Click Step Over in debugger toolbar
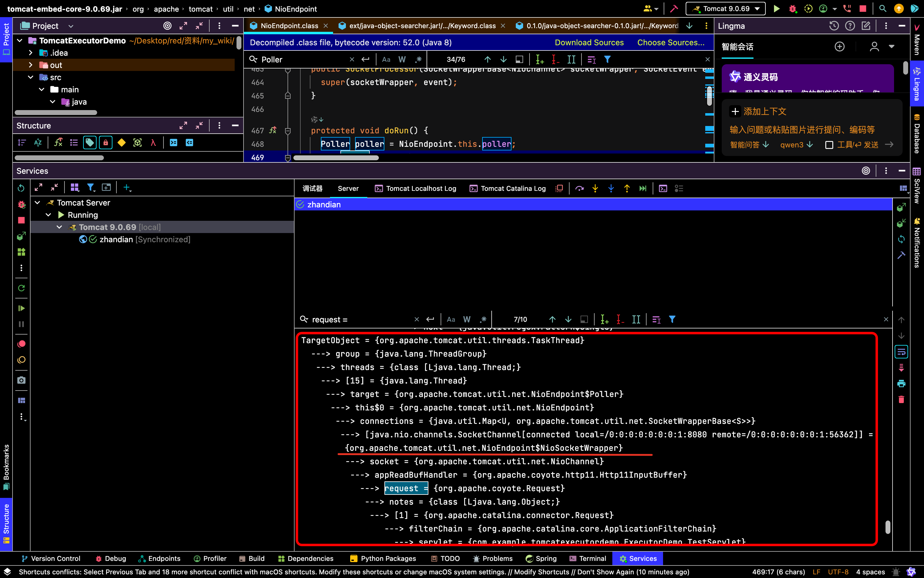 pos(580,188)
